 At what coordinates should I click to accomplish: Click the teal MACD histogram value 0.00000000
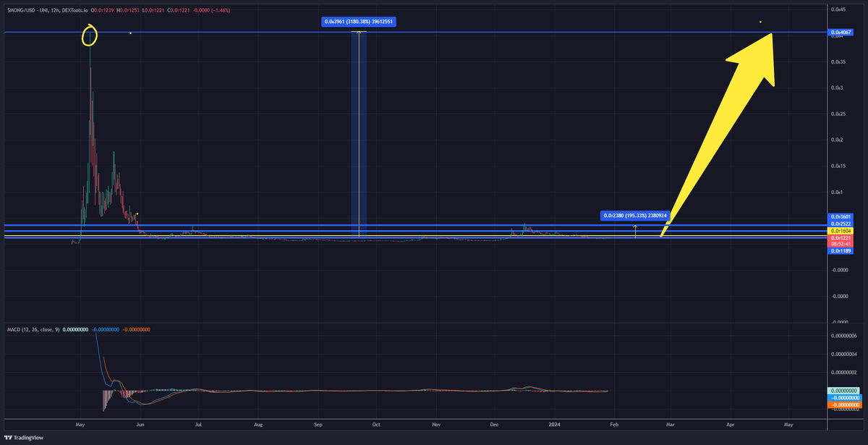point(76,329)
